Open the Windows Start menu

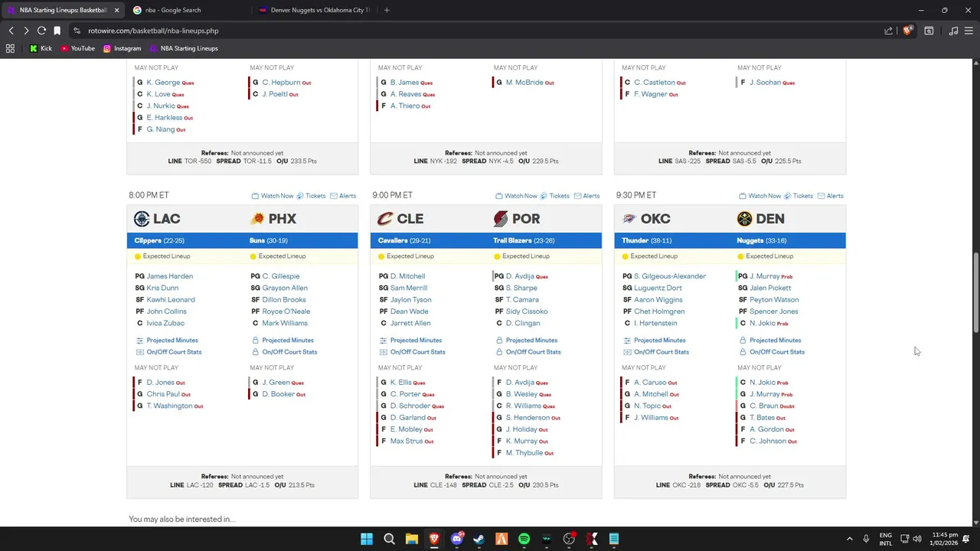(x=367, y=539)
